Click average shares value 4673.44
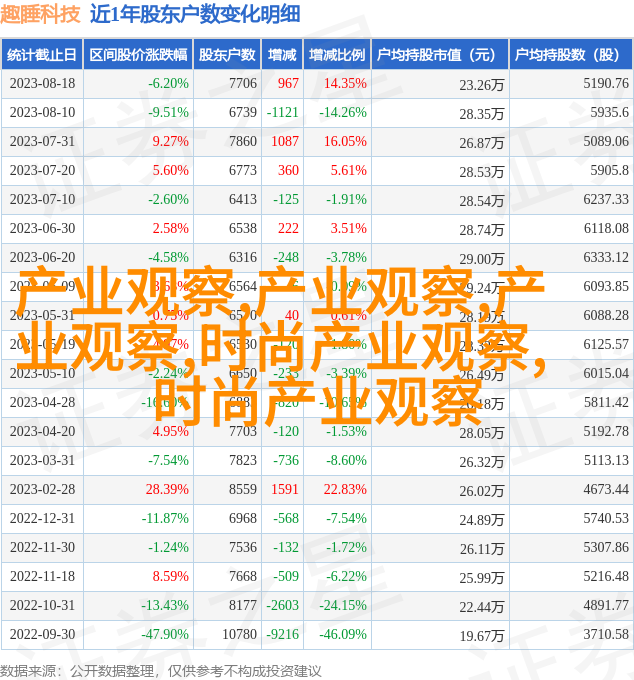Viewport: 634px width, 680px height. pos(606,490)
